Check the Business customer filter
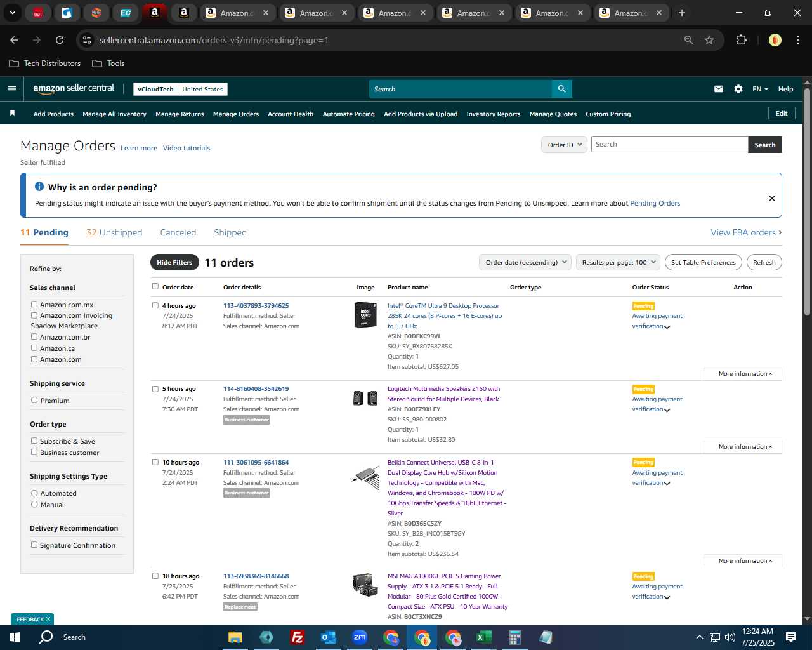 34,452
